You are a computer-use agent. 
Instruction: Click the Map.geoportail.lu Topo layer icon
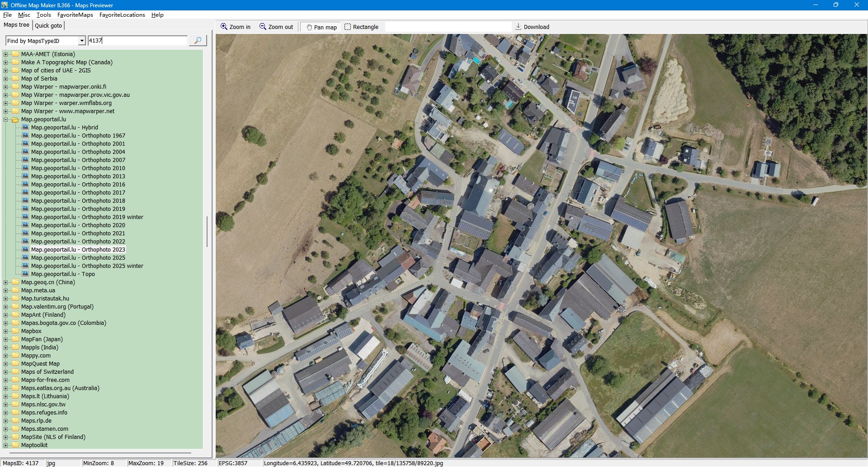tap(25, 274)
